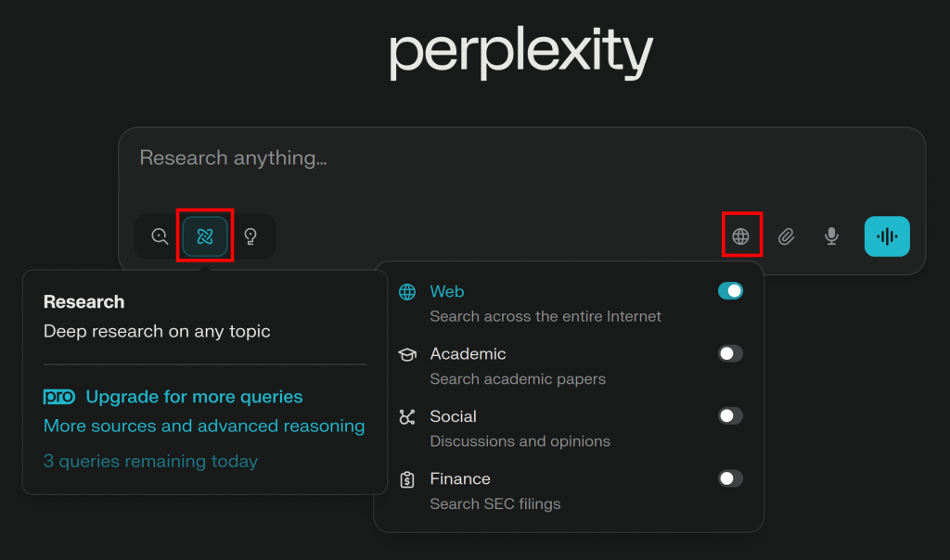Click the Web globe icon in sources list
The image size is (950, 560).
pos(407,292)
